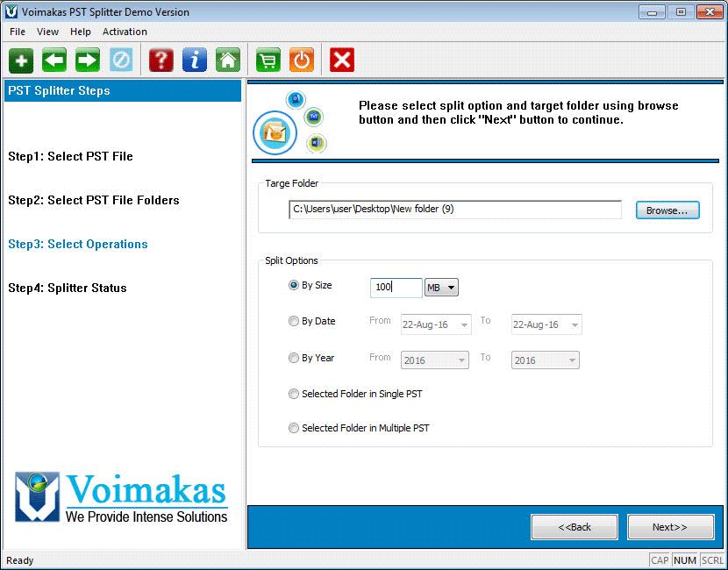Open the By Date To date picker
The width and height of the screenshot is (728, 570).
(546, 324)
